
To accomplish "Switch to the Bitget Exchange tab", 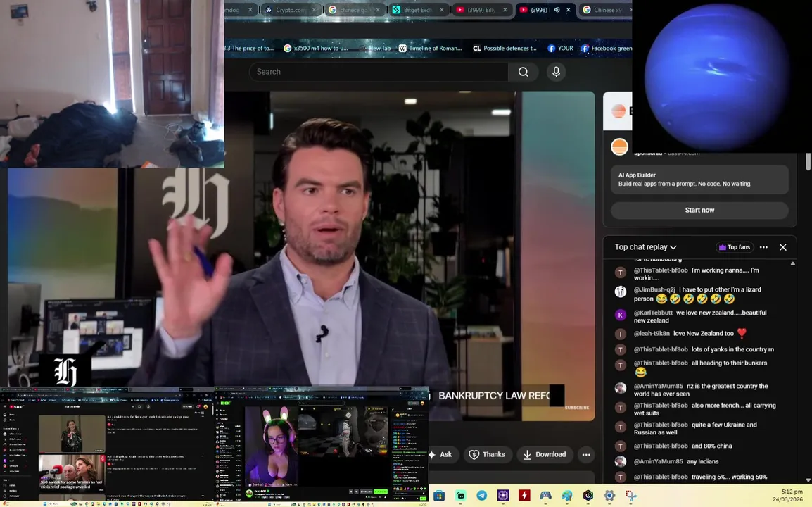I will coord(417,10).
